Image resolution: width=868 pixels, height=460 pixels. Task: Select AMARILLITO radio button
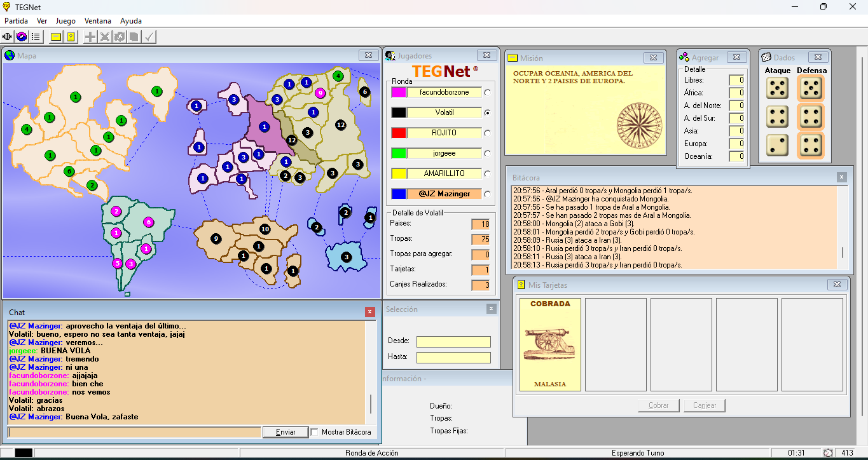488,173
